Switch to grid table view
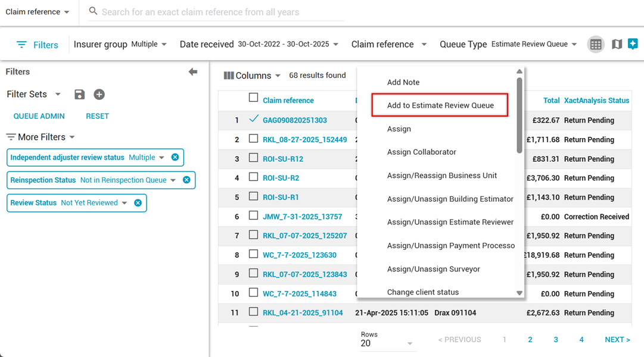Screen dimensions: 644x357 pyautogui.click(x=595, y=45)
